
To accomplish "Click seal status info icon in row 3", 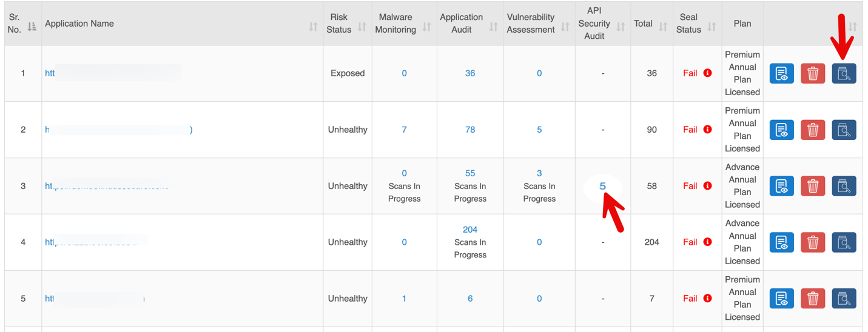I will (x=707, y=186).
